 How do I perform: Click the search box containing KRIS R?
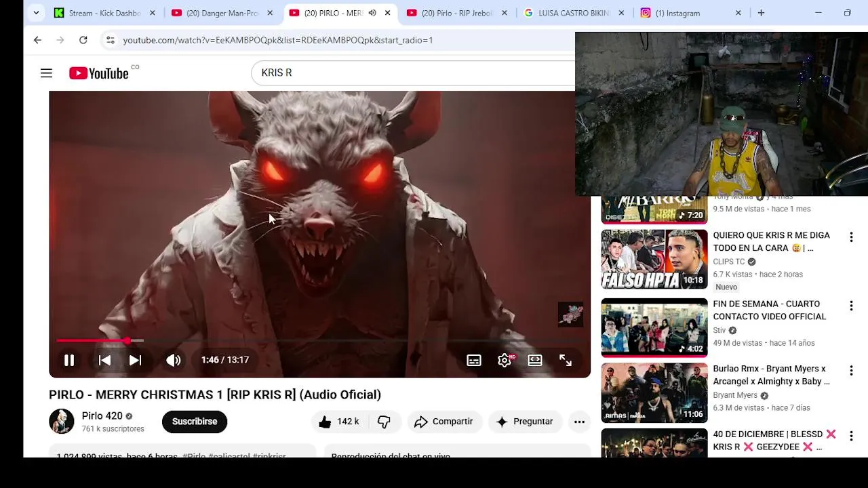(x=414, y=73)
